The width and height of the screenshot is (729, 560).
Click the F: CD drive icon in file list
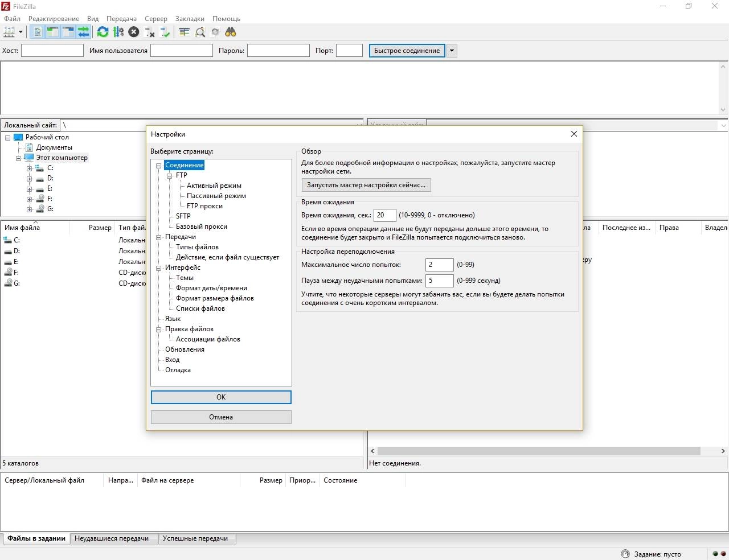(x=8, y=273)
